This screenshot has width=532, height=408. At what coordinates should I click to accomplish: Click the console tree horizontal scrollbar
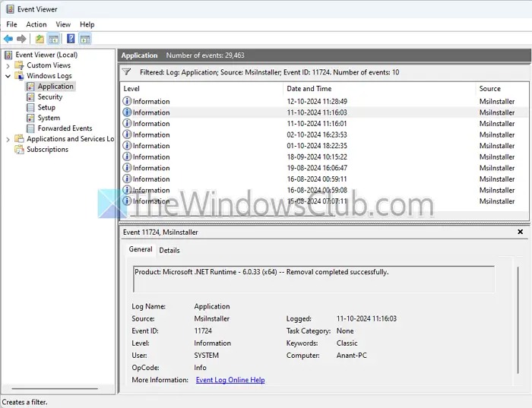[x=55, y=389]
